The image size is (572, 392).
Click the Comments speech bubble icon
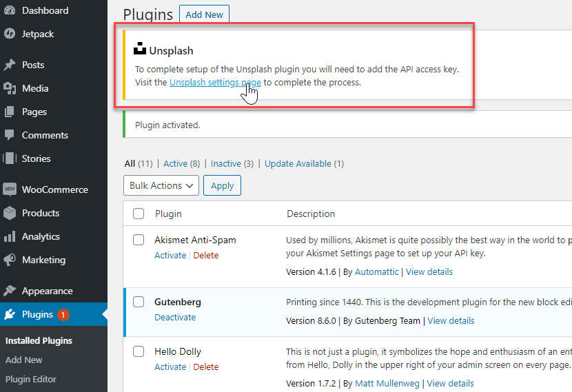pos(10,135)
